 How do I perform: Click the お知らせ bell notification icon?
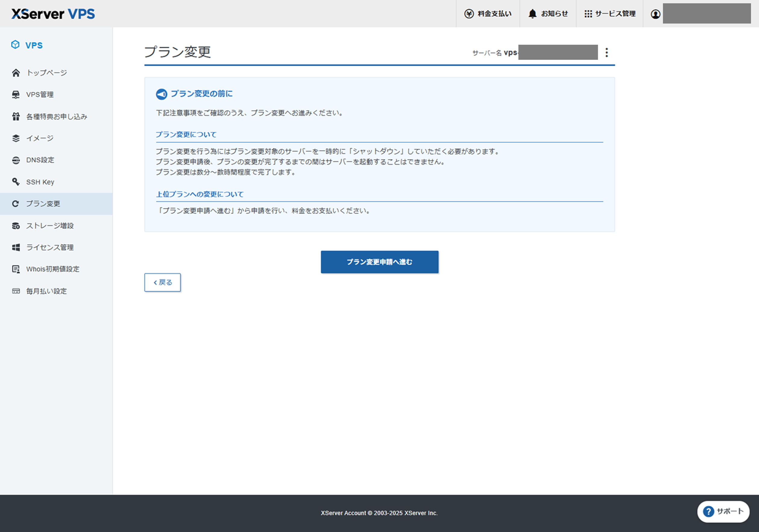coord(532,14)
